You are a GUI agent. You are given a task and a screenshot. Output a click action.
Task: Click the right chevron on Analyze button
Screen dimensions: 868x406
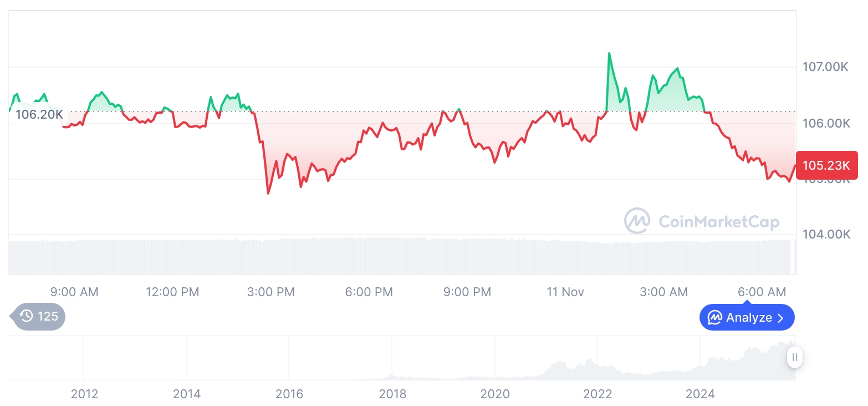click(x=781, y=318)
